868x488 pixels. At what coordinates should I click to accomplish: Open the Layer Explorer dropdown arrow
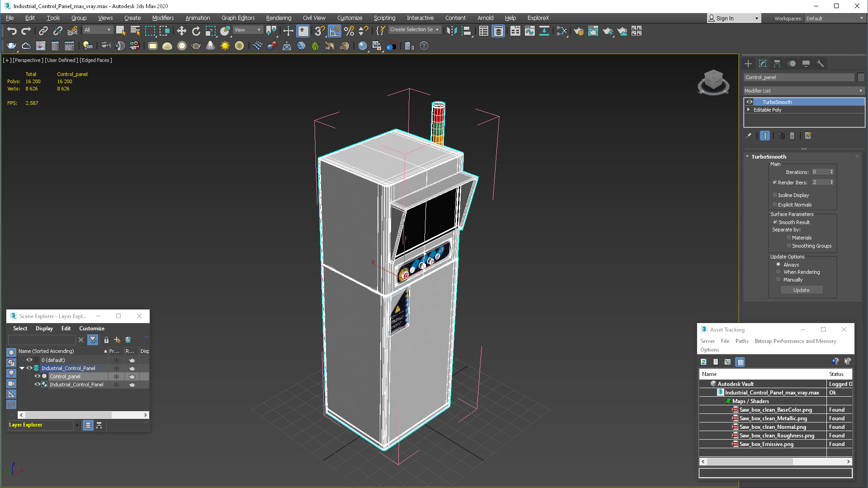pos(76,425)
